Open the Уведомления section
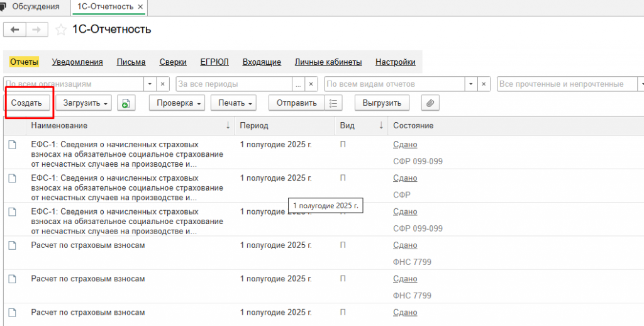This screenshot has height=326, width=644. point(77,62)
